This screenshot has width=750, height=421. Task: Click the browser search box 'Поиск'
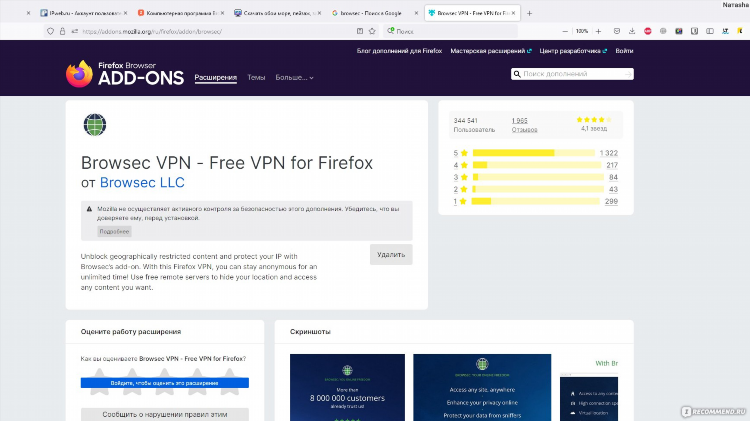tap(451, 31)
